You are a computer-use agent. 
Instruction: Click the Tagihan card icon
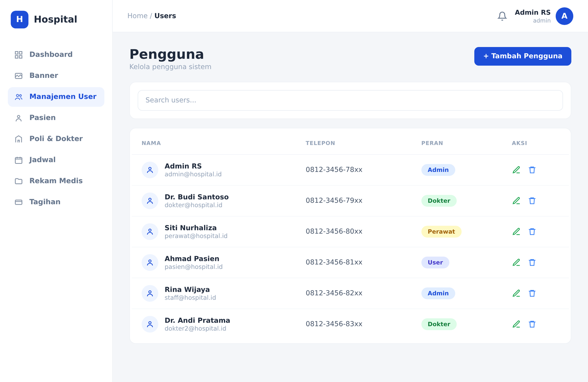[19, 202]
